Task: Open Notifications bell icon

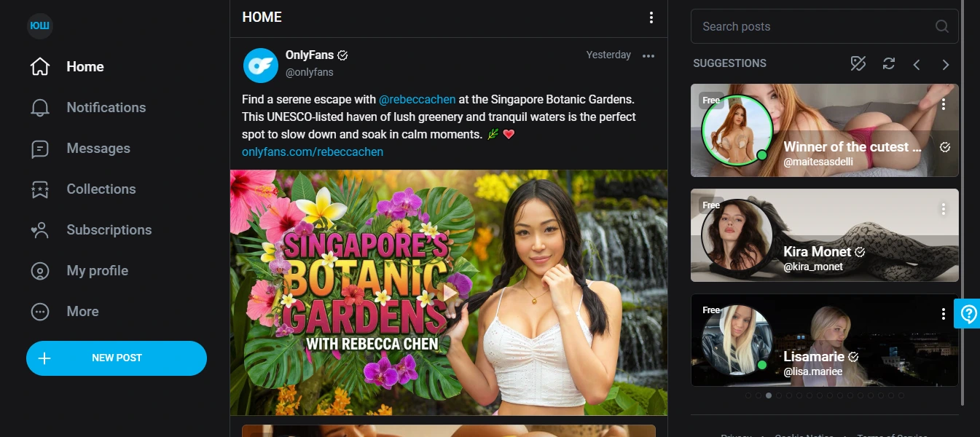Action: [x=40, y=108]
